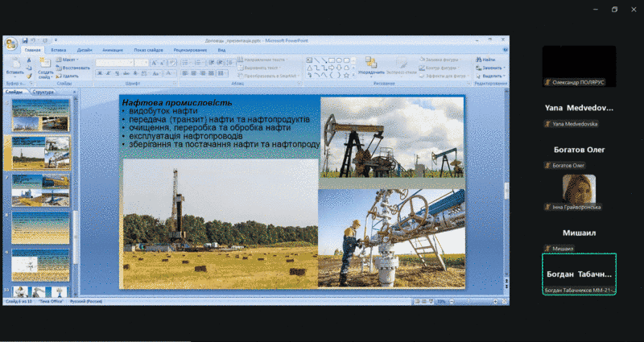This screenshot has width=644, height=342.
Task: Switch to the Вставка ribbon tab
Action: click(x=59, y=50)
